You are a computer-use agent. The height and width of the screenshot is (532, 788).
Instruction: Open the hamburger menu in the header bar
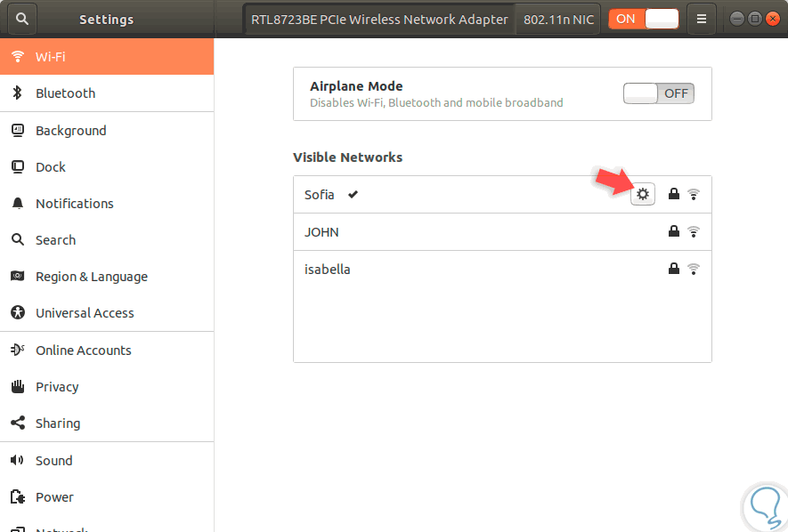click(x=702, y=19)
